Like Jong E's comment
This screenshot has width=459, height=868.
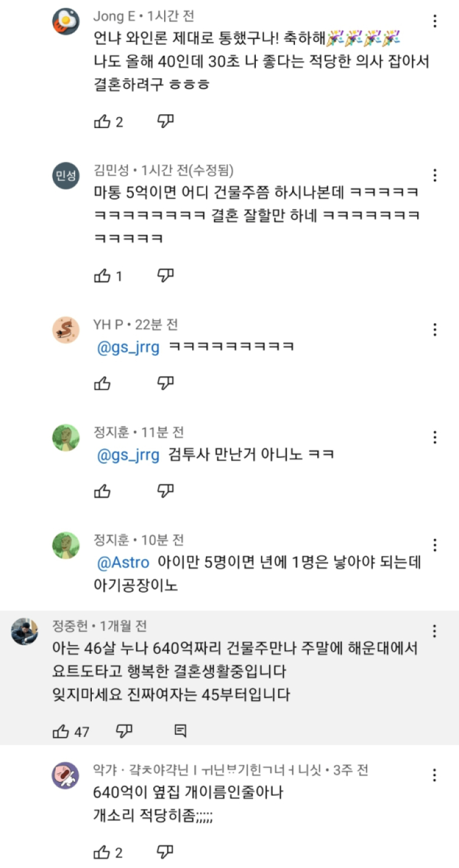(102, 122)
